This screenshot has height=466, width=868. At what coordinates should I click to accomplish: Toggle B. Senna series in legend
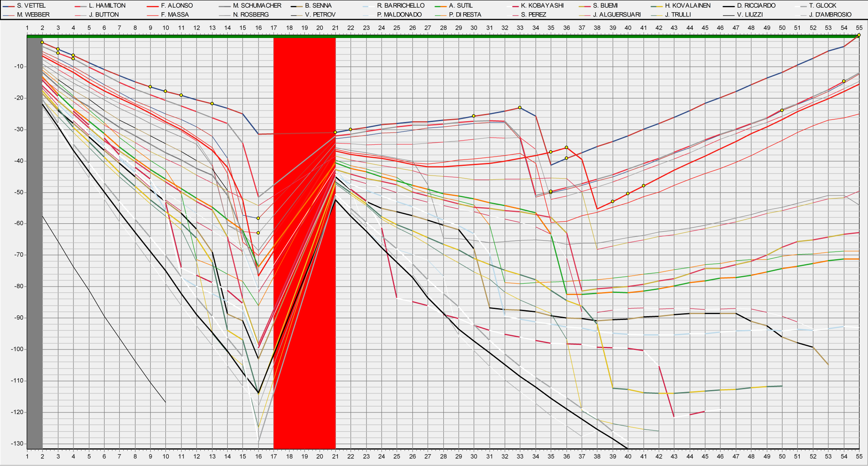pyautogui.click(x=318, y=6)
